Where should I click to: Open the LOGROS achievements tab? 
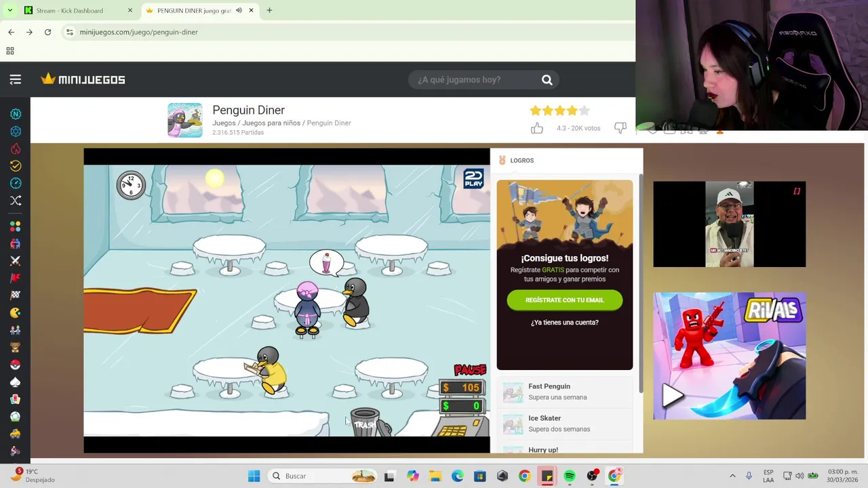click(516, 161)
